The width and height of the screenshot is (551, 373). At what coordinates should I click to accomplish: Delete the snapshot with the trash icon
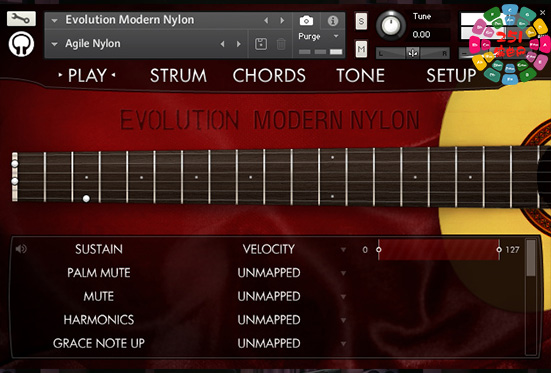click(x=281, y=44)
